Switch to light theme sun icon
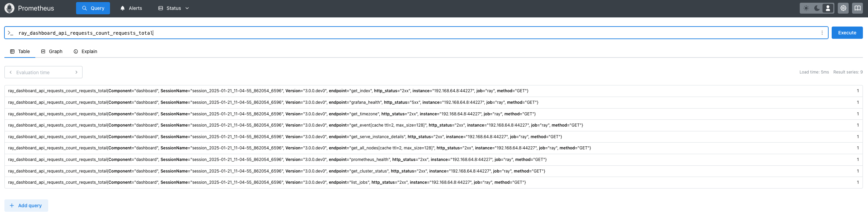The height and width of the screenshot is (212, 868). click(x=806, y=8)
